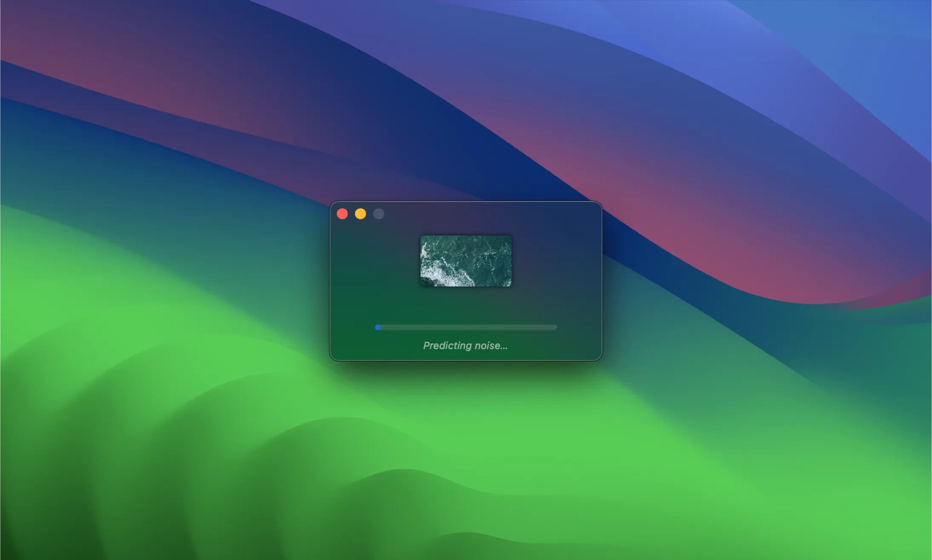
Task: Hit the red close control
Action: 343,214
